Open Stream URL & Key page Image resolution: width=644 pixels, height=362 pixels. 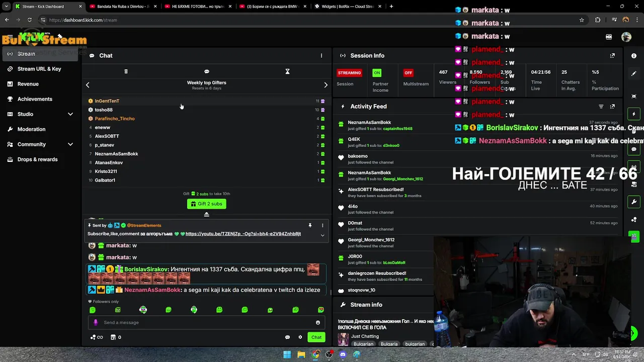point(39,69)
